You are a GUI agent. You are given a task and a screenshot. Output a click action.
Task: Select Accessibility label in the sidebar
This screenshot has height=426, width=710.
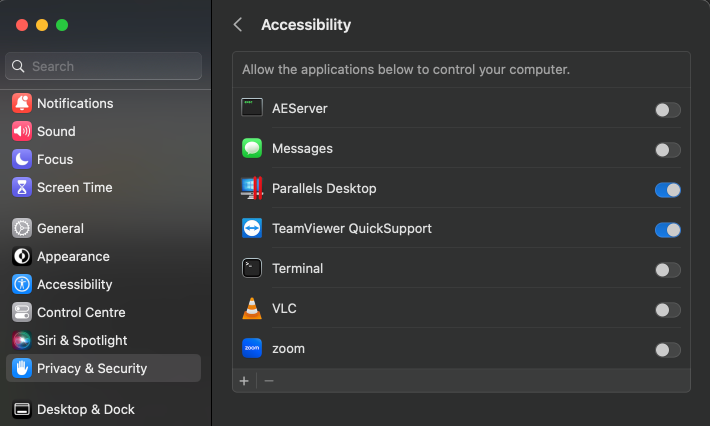(x=75, y=284)
